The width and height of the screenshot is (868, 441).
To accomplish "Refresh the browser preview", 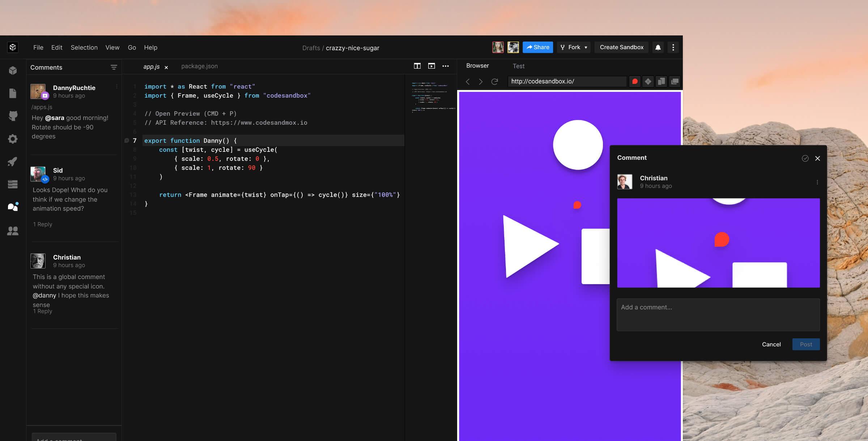I will [x=494, y=81].
